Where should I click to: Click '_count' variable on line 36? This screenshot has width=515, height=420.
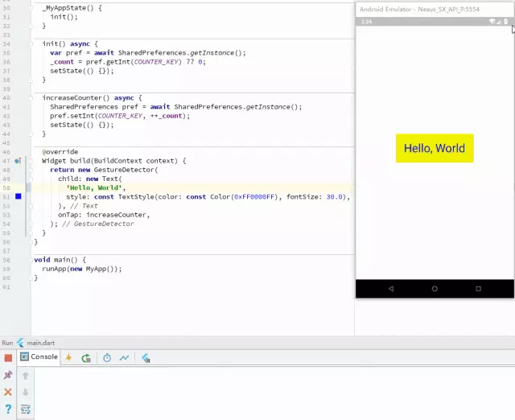[x=62, y=62]
